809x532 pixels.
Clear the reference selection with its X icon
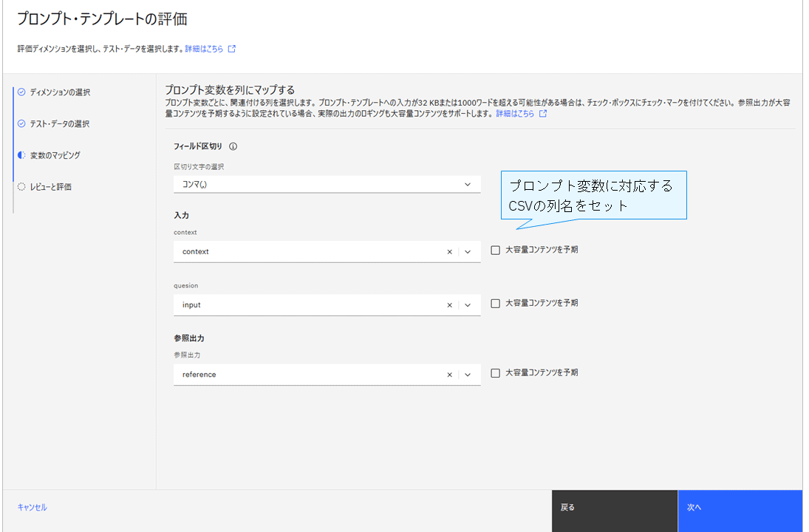pyautogui.click(x=449, y=375)
